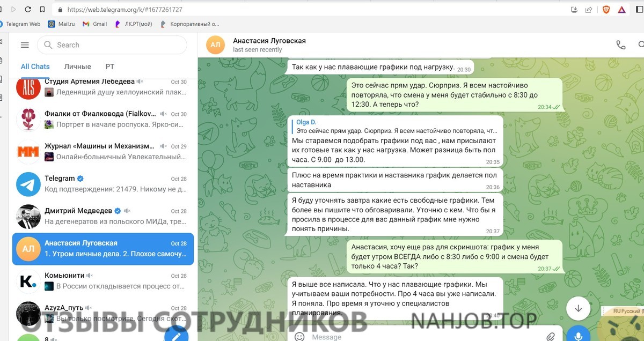Open profile via АЛ avatar in chat header
644x341 pixels.
[216, 45]
